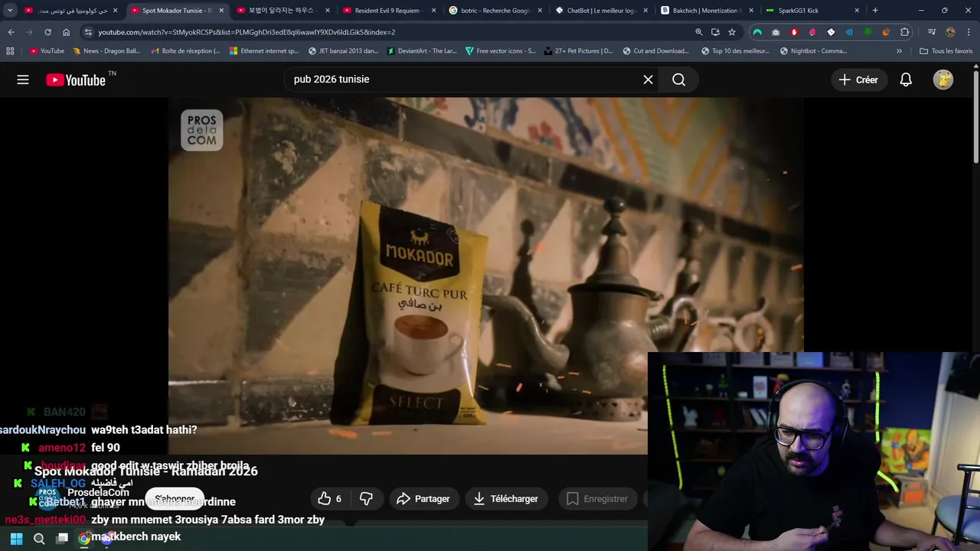Click the install app icon in address bar
The height and width of the screenshot is (551, 980).
point(715,32)
